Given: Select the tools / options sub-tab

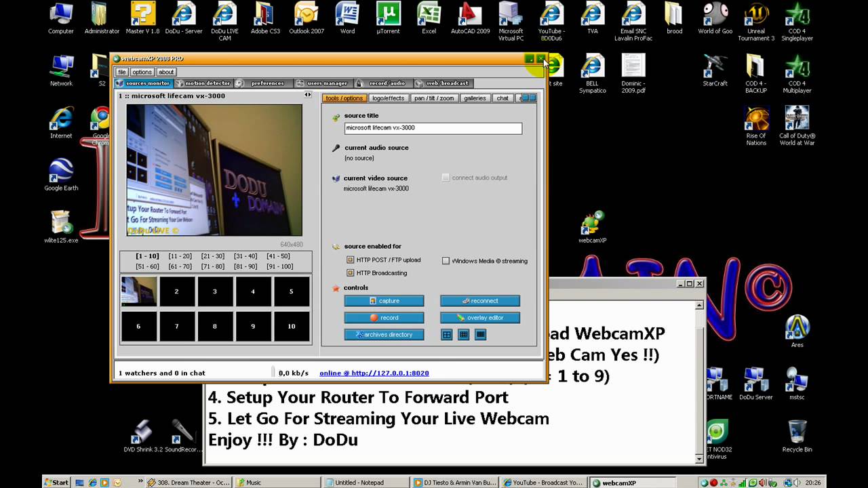Looking at the screenshot, I should [344, 98].
